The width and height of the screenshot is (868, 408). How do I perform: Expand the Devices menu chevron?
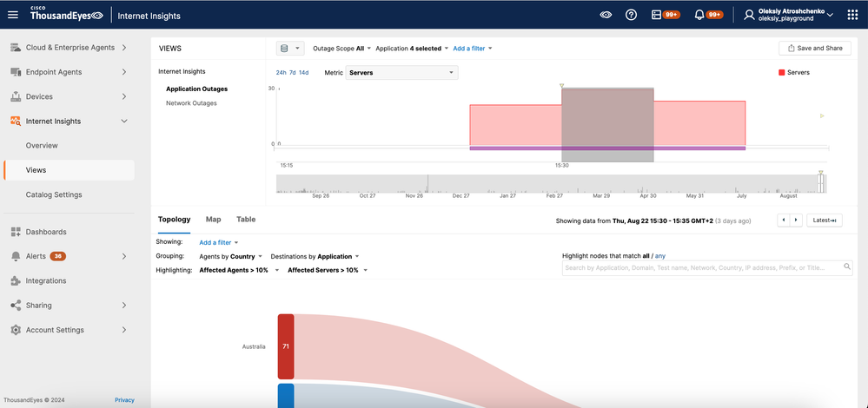coord(124,96)
